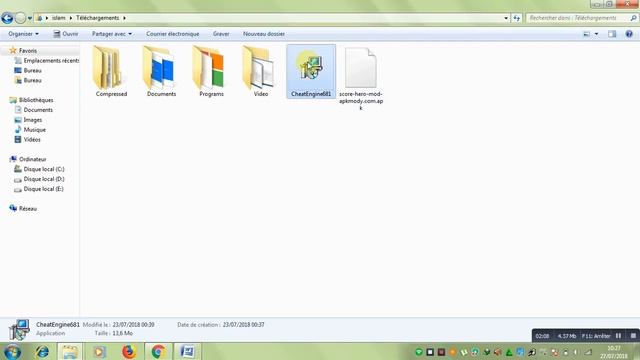Open the Musique library
The image size is (640, 360).
(34, 129)
